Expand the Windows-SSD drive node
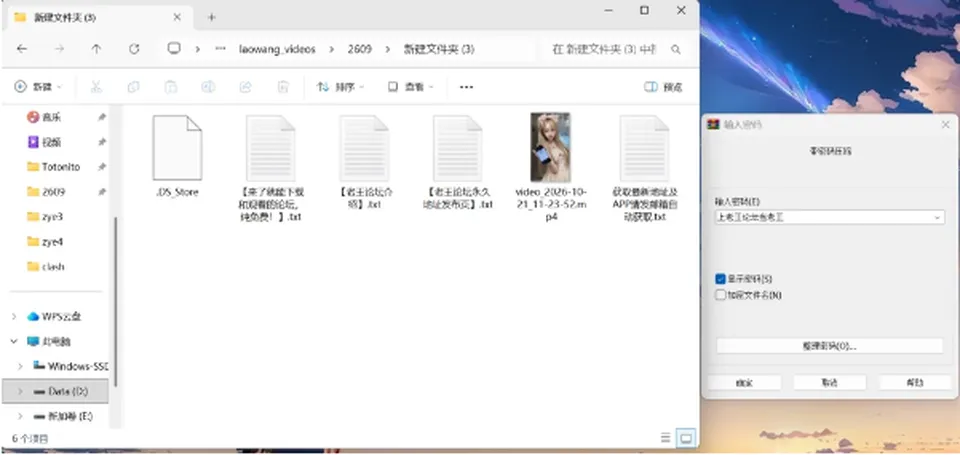This screenshot has width=960, height=455. click(x=20, y=366)
